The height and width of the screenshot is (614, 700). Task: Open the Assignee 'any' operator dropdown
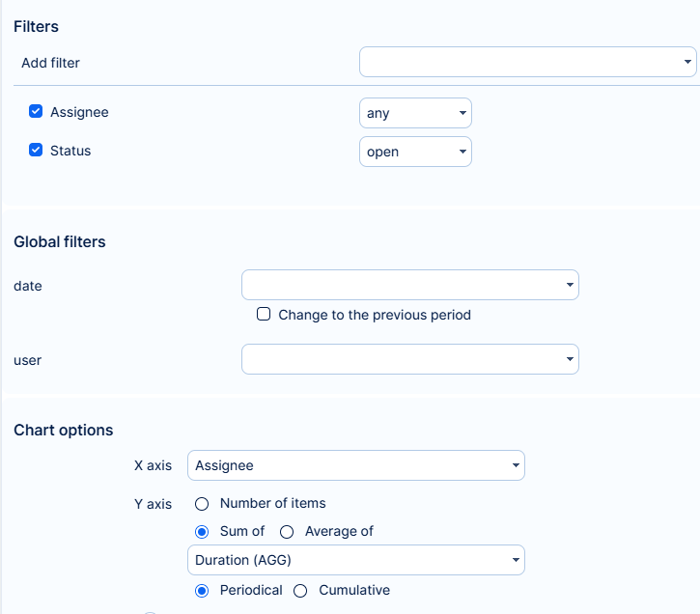415,113
